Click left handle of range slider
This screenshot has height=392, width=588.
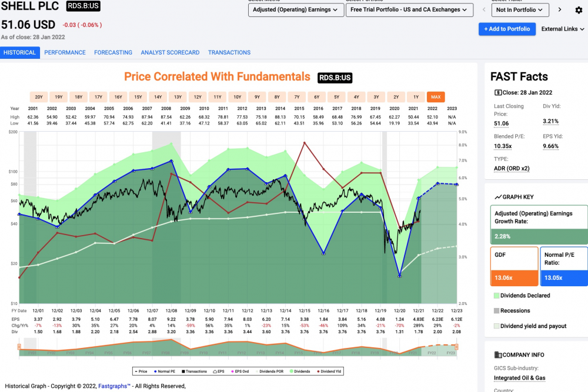coord(19,347)
